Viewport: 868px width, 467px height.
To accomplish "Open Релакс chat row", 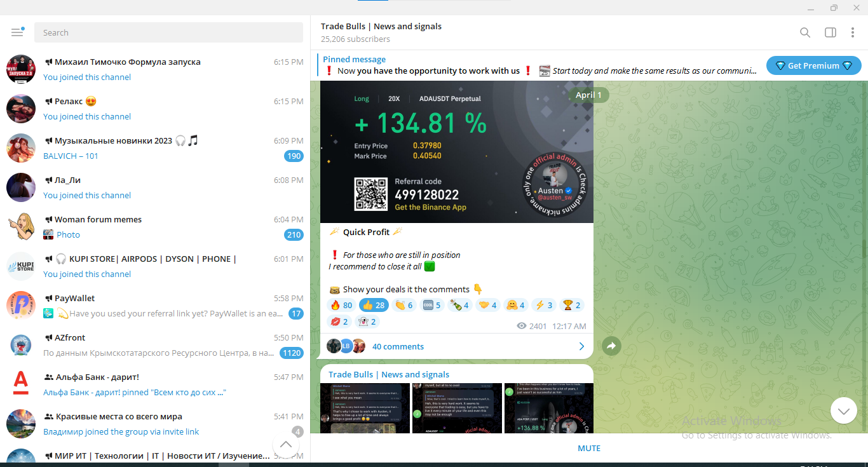I will (x=155, y=109).
